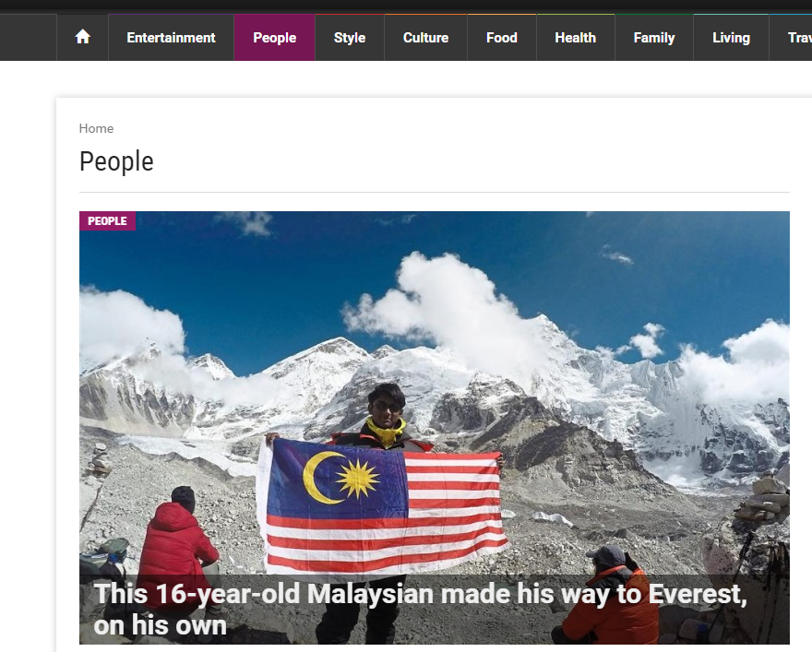The width and height of the screenshot is (812, 652).
Task: Click the PEOPLE category tag on image
Action: (107, 221)
